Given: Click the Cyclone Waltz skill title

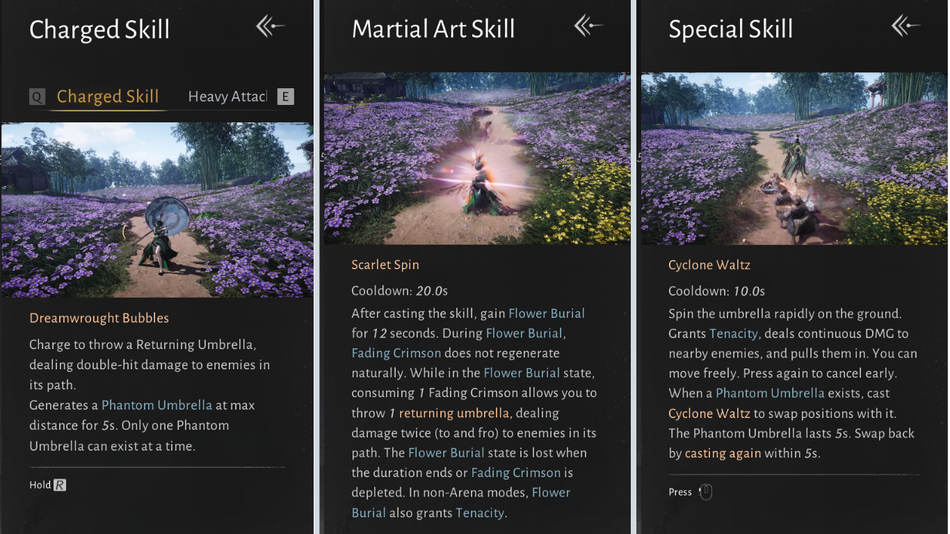Looking at the screenshot, I should coord(709,265).
